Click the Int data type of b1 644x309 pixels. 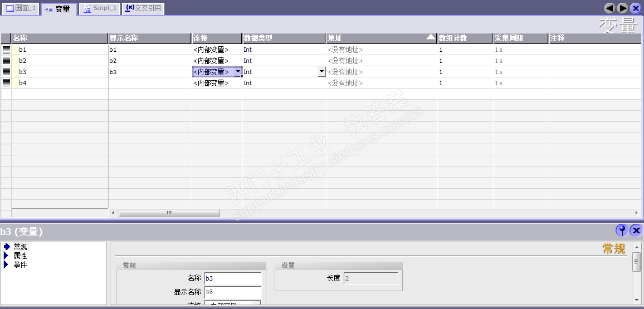tap(284, 50)
